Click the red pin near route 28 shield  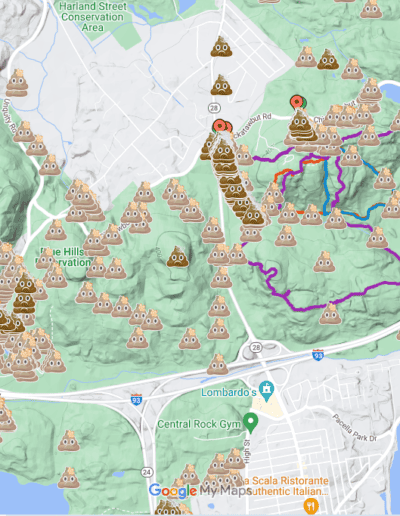click(x=219, y=126)
